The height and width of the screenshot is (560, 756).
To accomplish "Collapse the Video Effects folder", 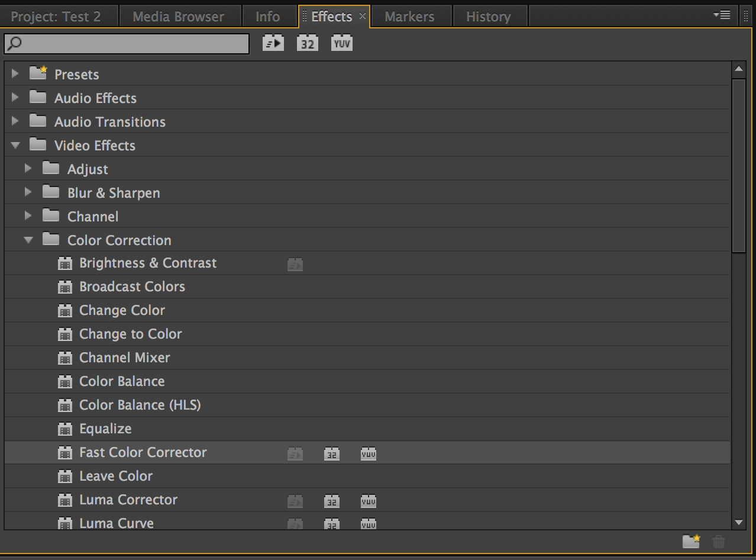I will point(15,145).
